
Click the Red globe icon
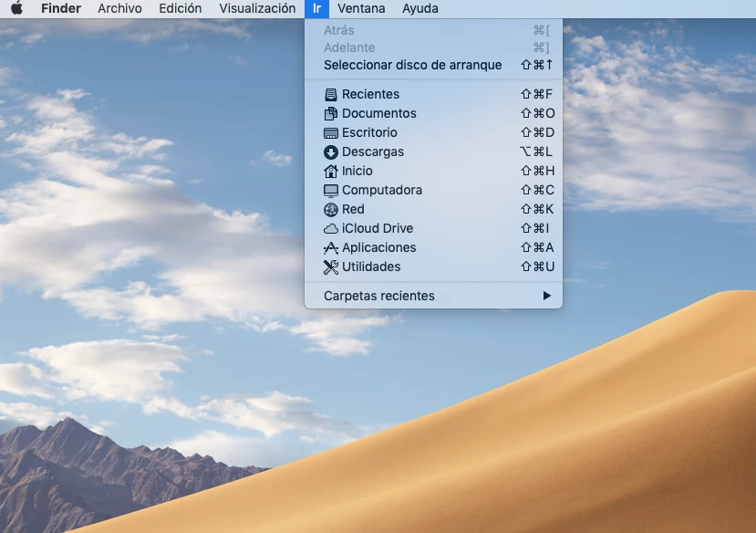[x=331, y=210]
